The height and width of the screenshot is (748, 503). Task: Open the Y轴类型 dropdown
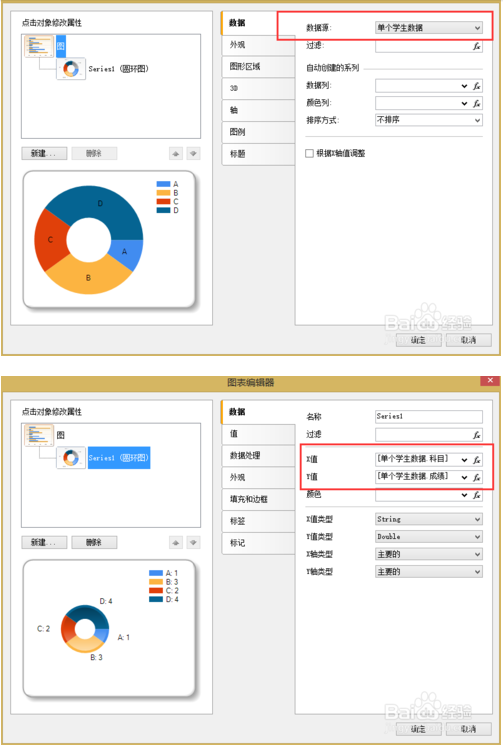429,571
